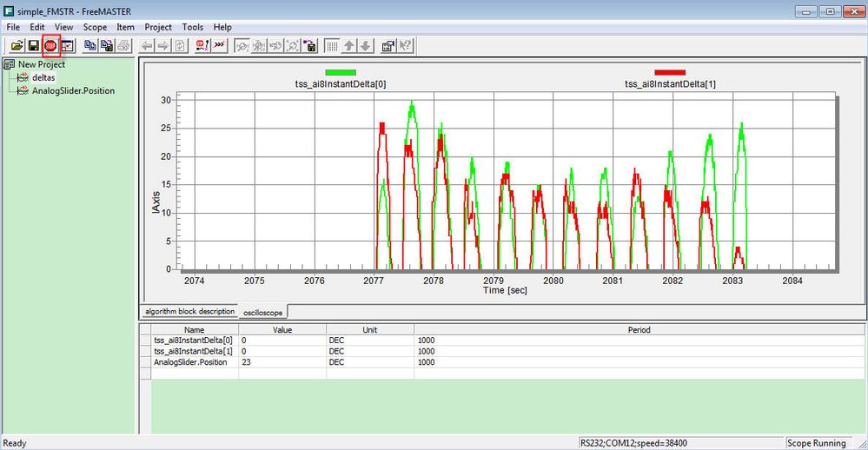Open the Help menu
This screenshot has height=450, width=868.
(222, 27)
